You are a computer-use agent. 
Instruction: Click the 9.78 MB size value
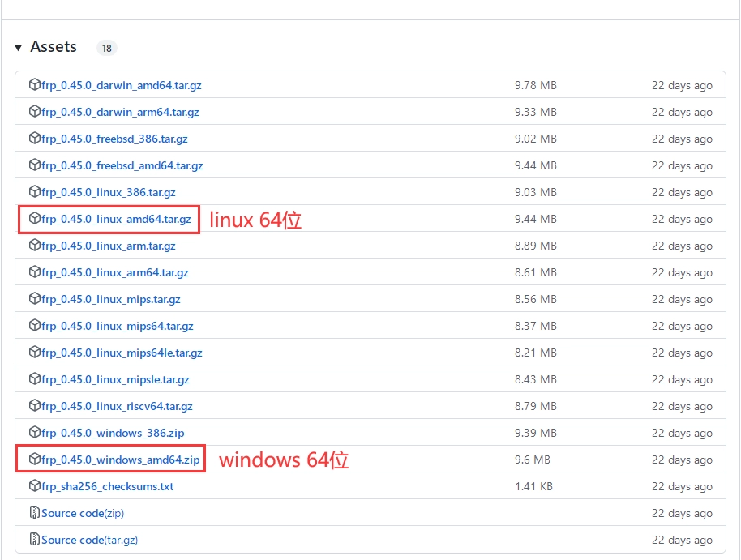click(536, 86)
